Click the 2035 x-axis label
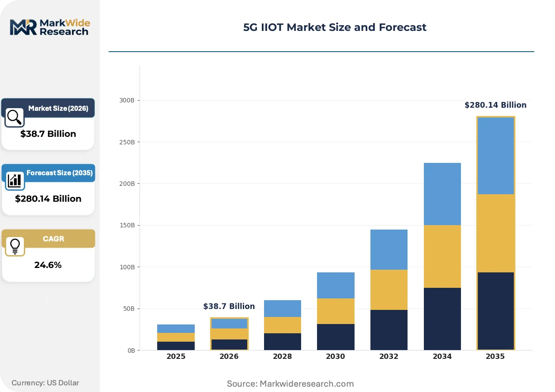 495,357
